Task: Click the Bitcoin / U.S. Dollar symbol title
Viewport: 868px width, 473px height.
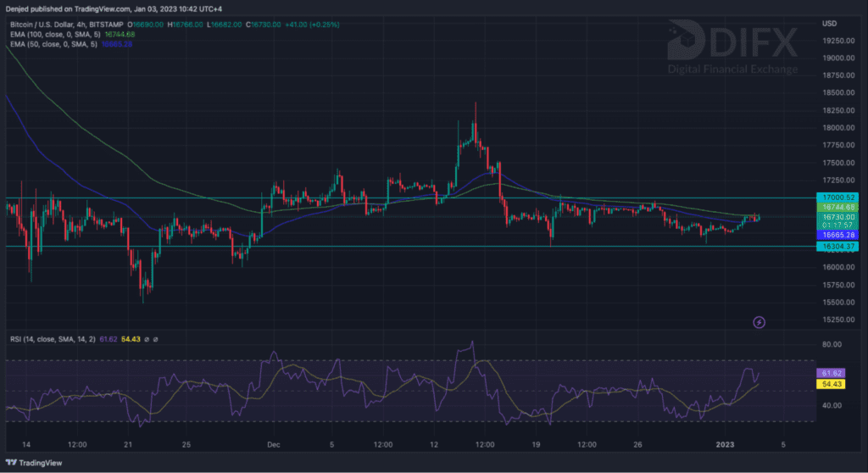Action: pos(48,25)
